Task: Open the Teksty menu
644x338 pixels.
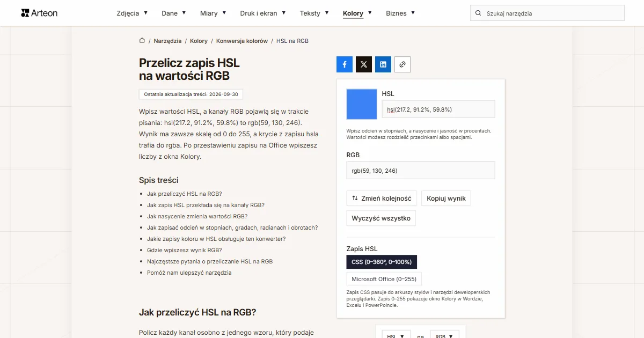Action: tap(314, 13)
